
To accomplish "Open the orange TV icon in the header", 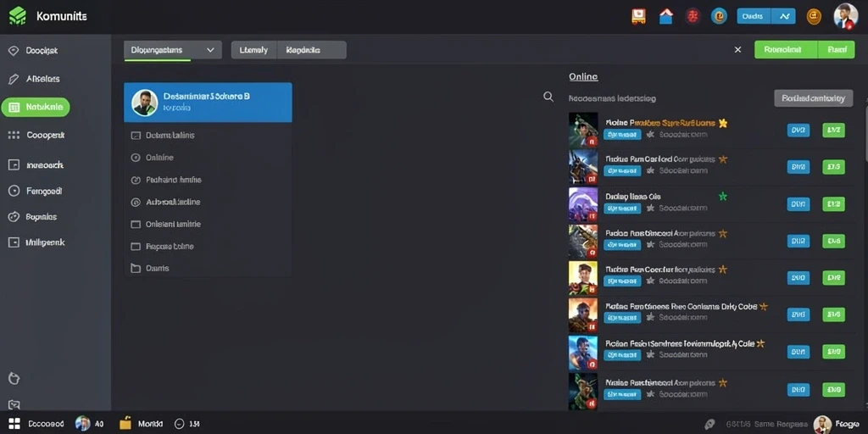I will point(638,16).
